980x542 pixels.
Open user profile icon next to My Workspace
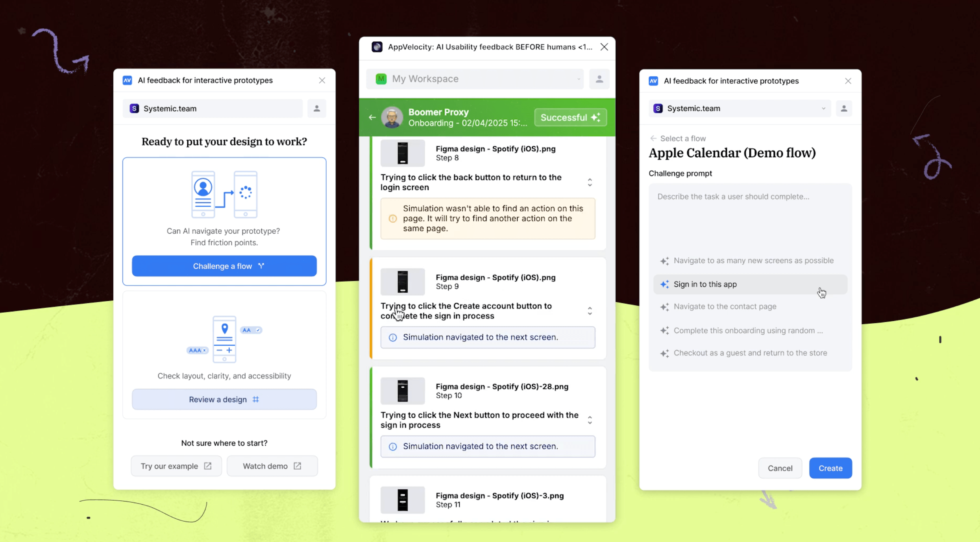[599, 79]
